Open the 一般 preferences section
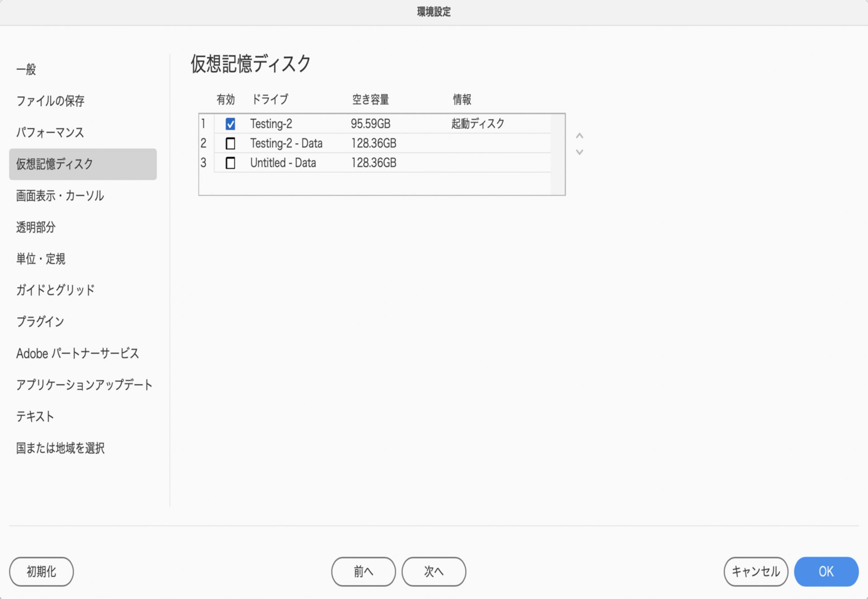This screenshot has width=868, height=599. (x=26, y=69)
